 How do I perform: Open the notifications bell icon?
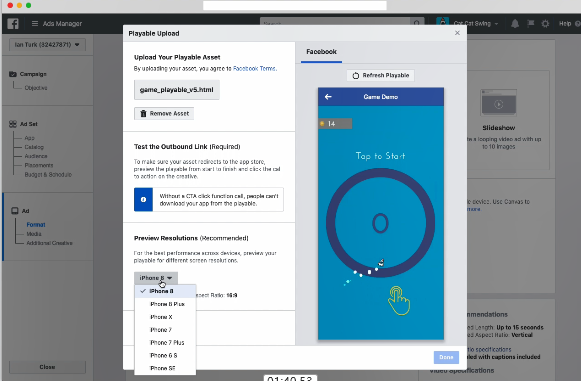point(515,24)
